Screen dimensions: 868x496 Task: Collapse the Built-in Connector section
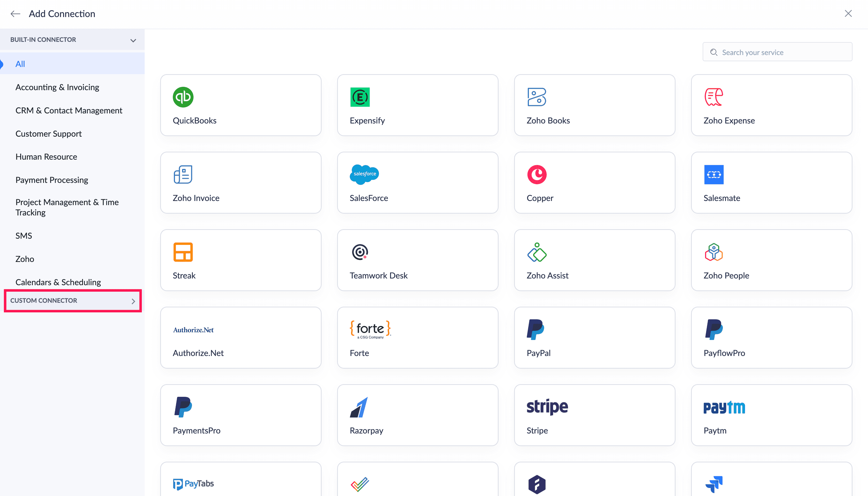tap(133, 40)
